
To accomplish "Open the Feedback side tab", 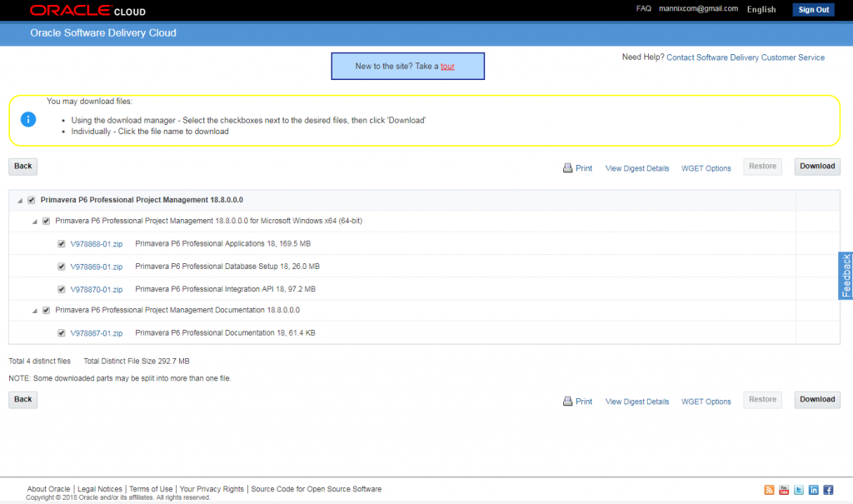I will click(846, 276).
